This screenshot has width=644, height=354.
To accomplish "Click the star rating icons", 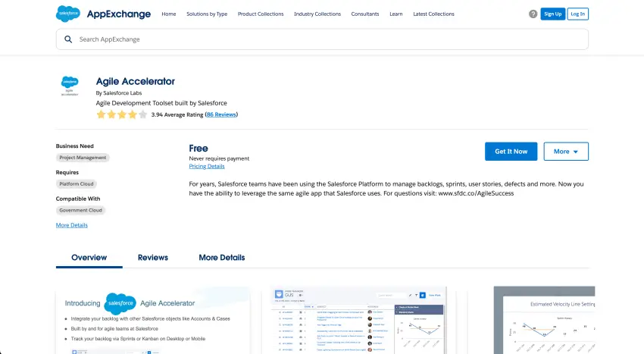I will pyautogui.click(x=121, y=114).
